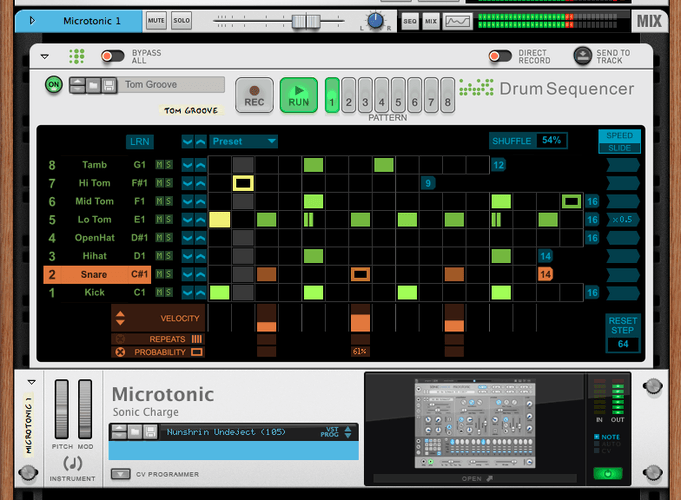Mute the Kick lane M button
Image resolution: width=681 pixels, height=500 pixels.
coord(159,292)
